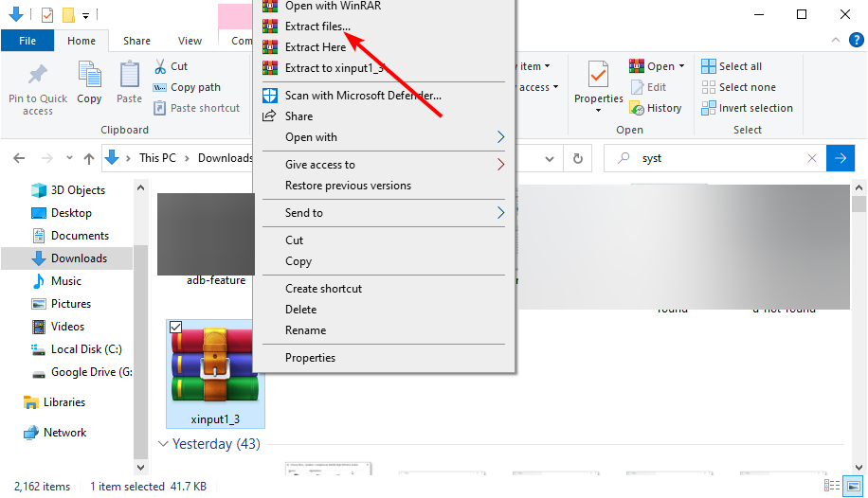Go back with the left arrow
868x498 pixels.
pos(19,158)
